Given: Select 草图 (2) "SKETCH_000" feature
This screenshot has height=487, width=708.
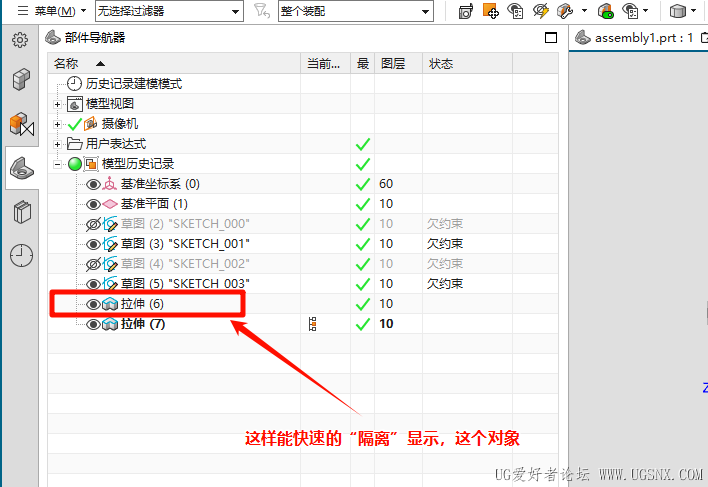Looking at the screenshot, I should (185, 224).
